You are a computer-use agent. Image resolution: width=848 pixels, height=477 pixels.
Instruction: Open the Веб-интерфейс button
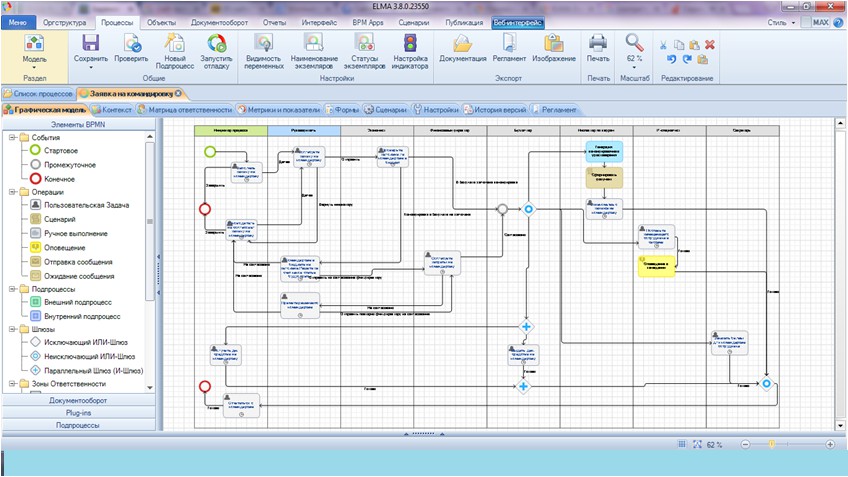point(518,23)
